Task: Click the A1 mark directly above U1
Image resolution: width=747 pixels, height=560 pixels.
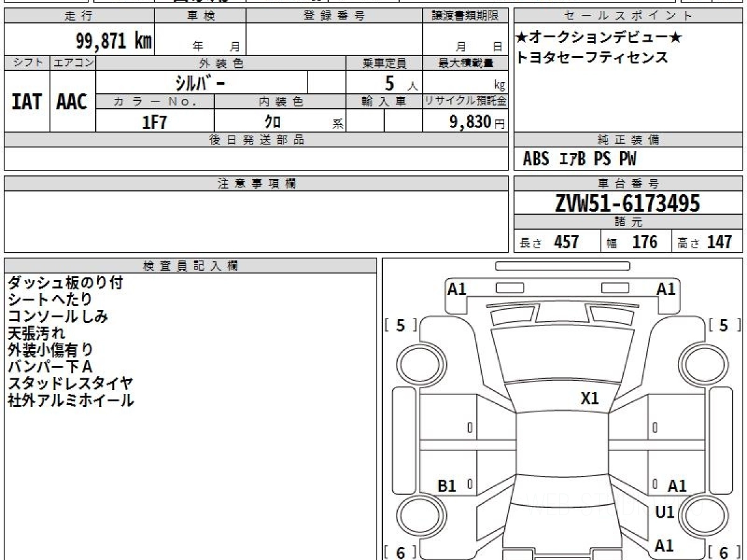Action: pos(677,486)
